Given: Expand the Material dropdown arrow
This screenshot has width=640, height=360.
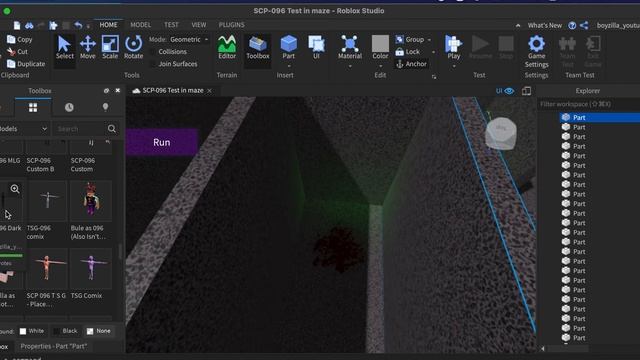Looking at the screenshot, I should 350,66.
